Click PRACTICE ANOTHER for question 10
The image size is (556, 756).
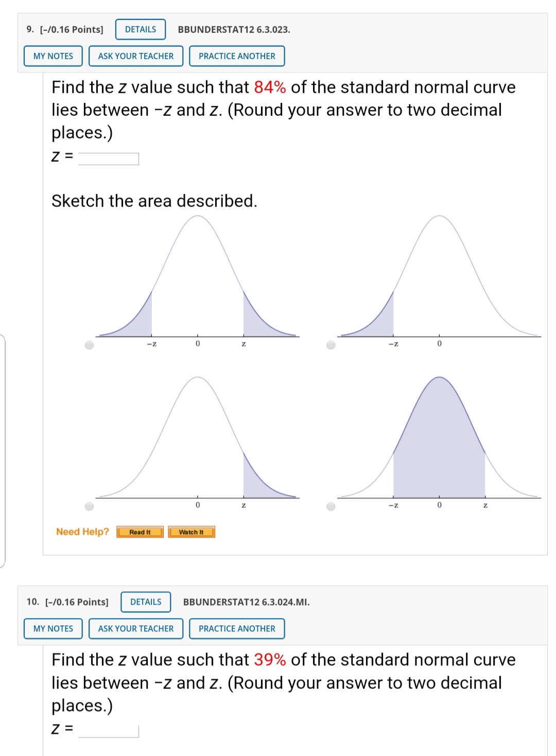click(x=237, y=629)
